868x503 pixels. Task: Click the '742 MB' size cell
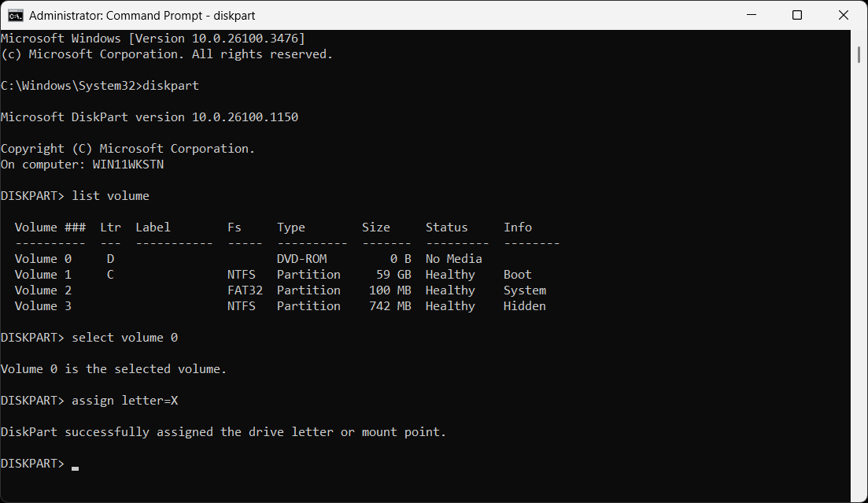point(390,305)
